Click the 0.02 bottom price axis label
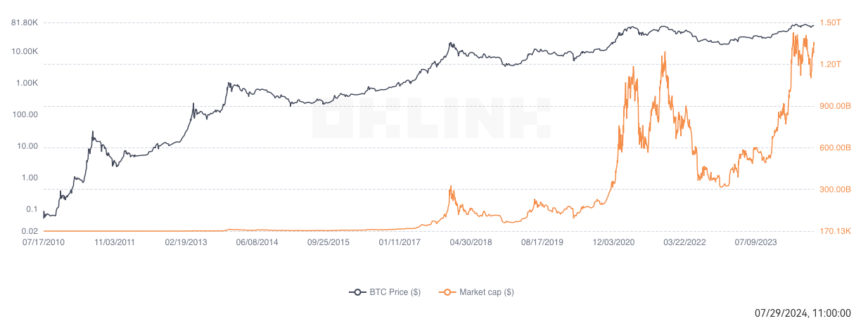 pyautogui.click(x=29, y=231)
